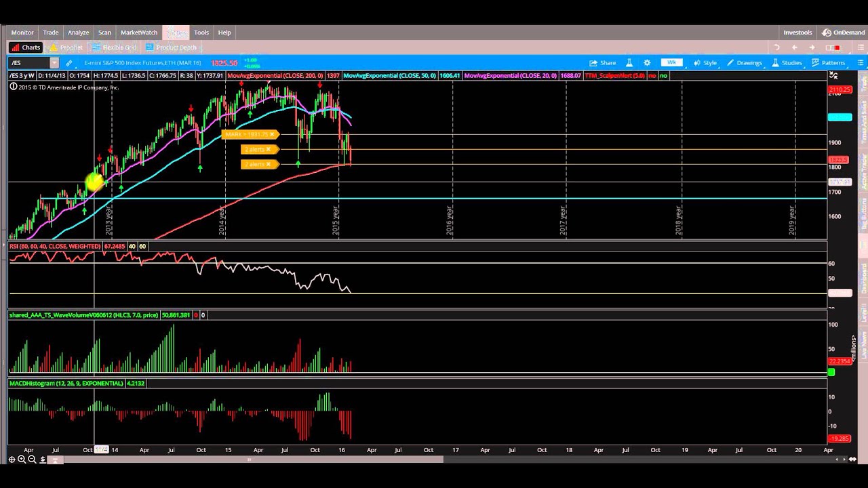The width and height of the screenshot is (868, 488).
Task: Select the Charts sub-tab
Action: tap(26, 47)
